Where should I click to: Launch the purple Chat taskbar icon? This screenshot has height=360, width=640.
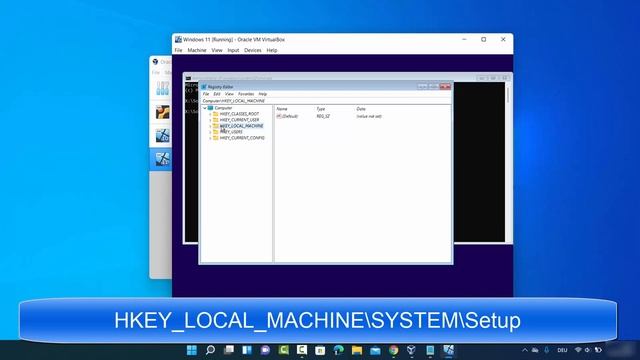(265, 350)
